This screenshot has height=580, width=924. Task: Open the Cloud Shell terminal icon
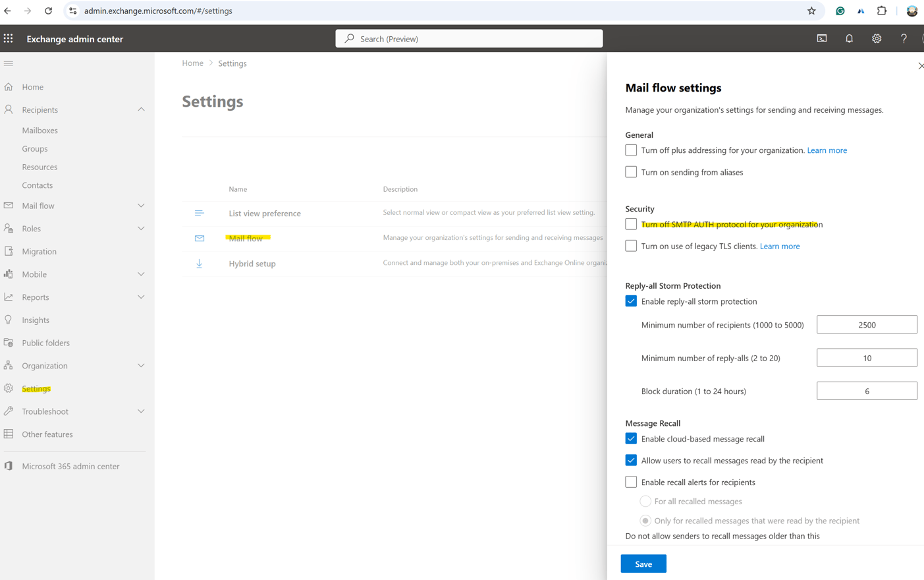(x=822, y=39)
